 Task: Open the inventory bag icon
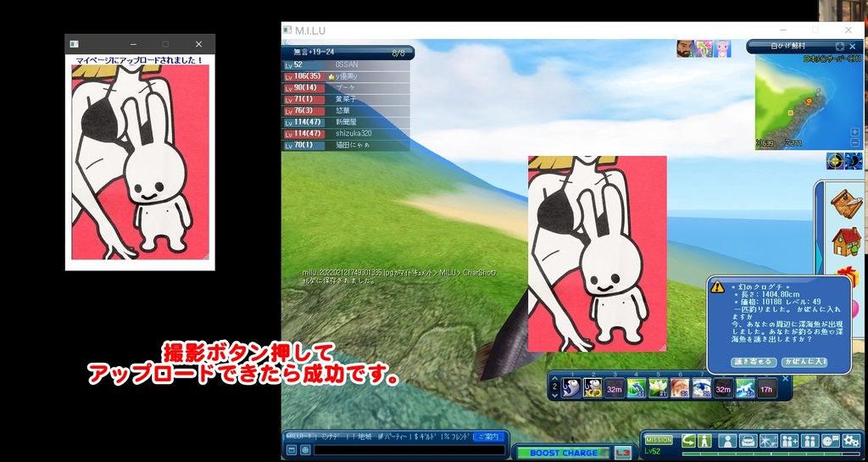point(748,441)
